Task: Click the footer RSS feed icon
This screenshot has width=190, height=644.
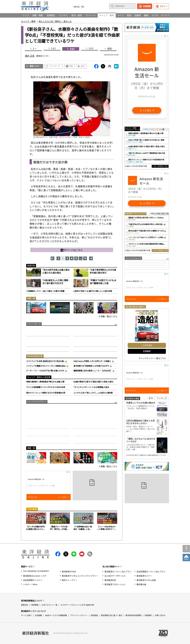Action: pyautogui.click(x=90, y=554)
